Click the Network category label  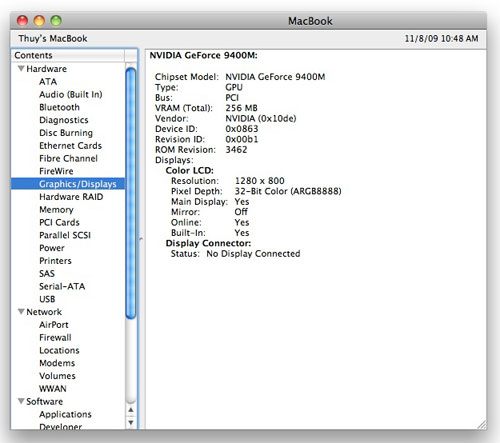click(44, 312)
